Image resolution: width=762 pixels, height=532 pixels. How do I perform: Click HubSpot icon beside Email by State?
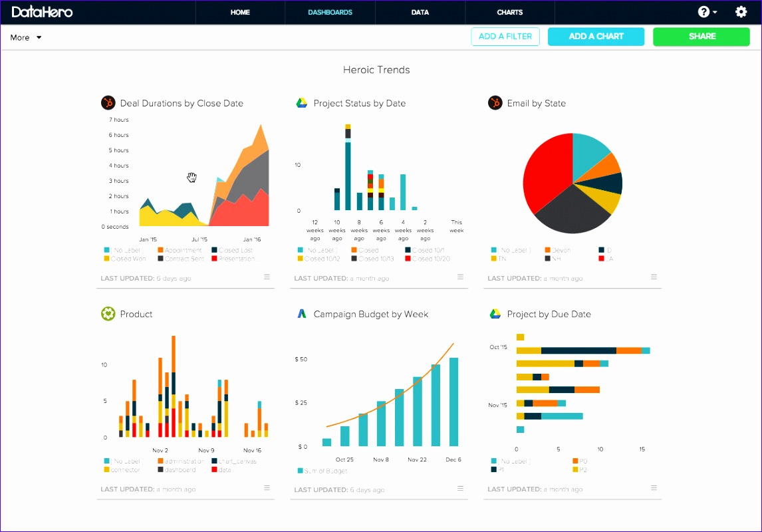[495, 103]
